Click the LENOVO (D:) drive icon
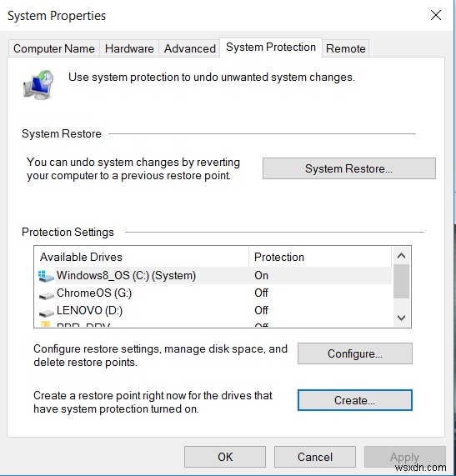 46,313
